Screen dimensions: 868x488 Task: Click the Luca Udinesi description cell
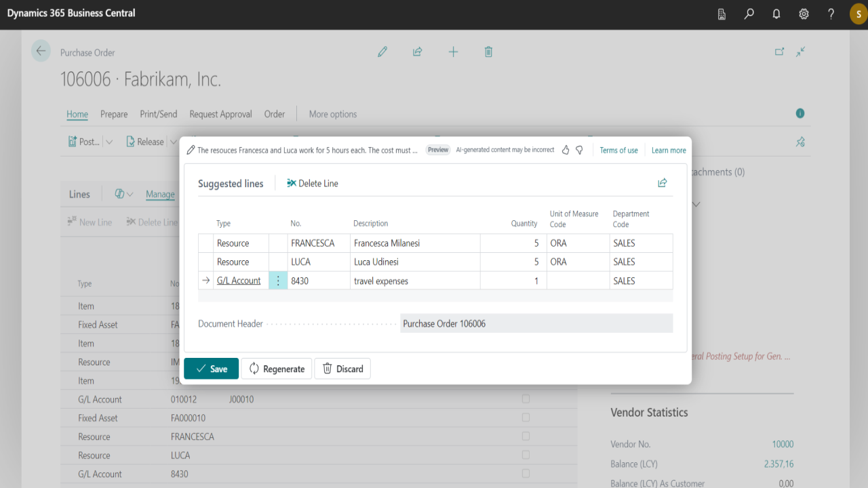(x=415, y=262)
